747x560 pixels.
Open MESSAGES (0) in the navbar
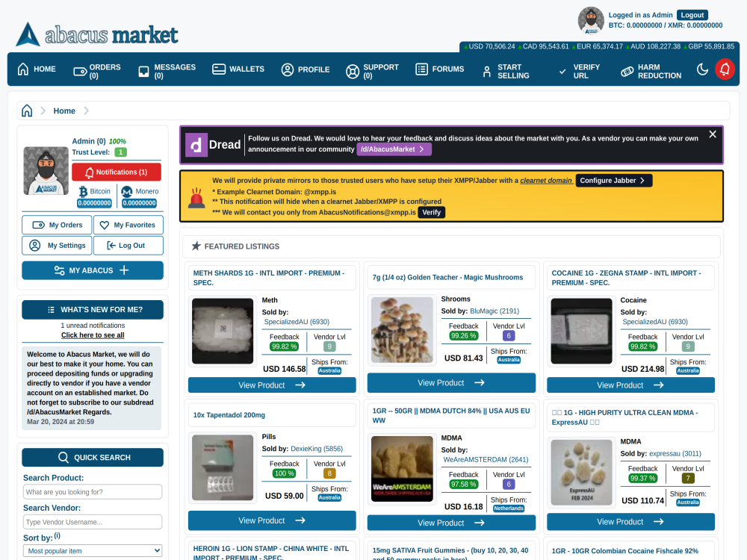(167, 72)
